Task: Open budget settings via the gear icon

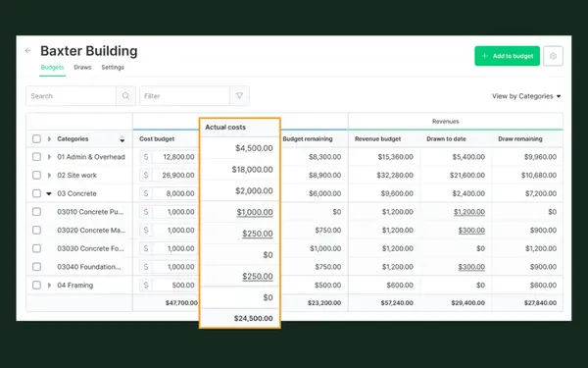Action: pos(553,56)
